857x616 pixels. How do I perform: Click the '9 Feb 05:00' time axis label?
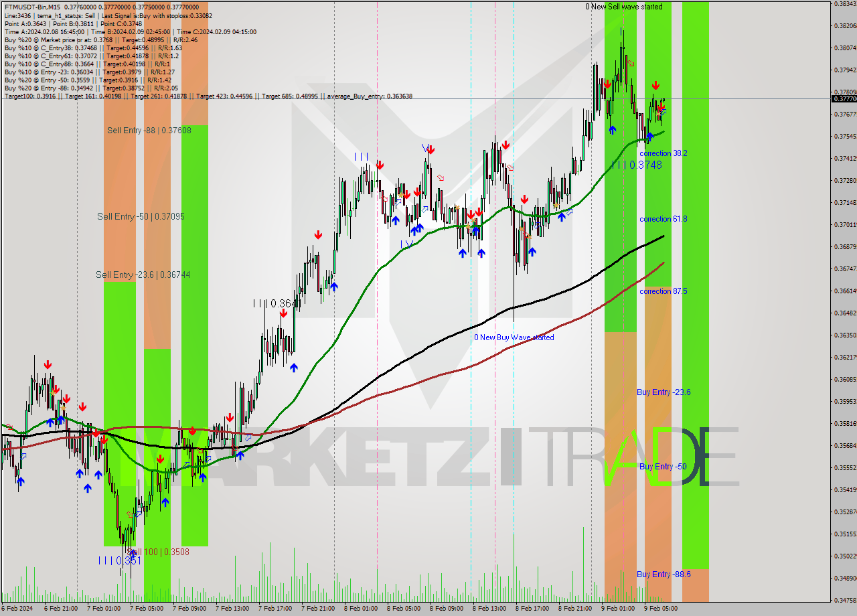(660, 609)
